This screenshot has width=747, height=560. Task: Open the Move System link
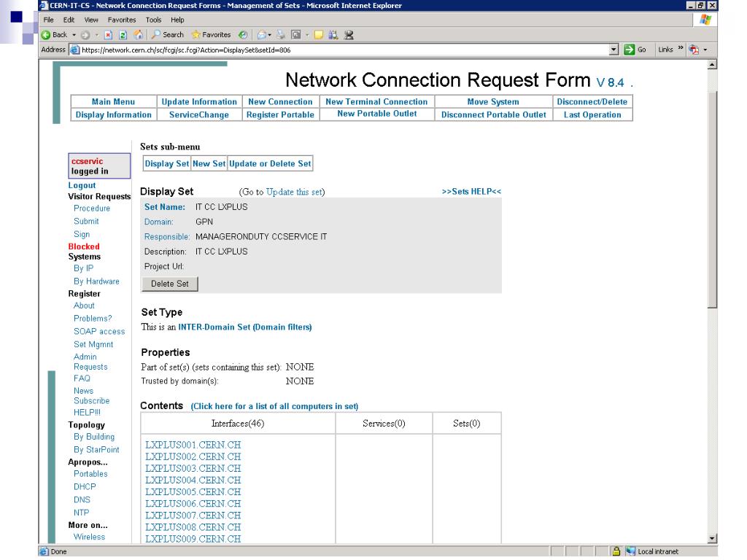click(493, 102)
